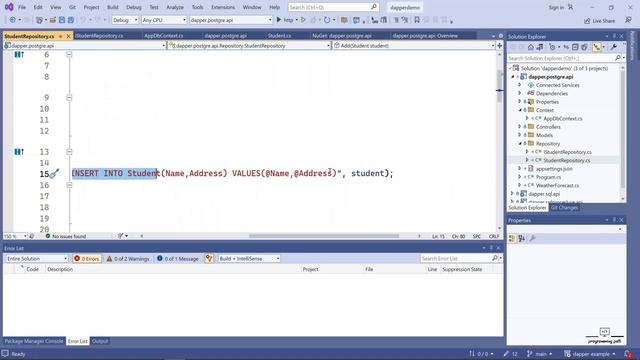The height and width of the screenshot is (360, 640).
Task: Click the Open File icon in toolbar
Action: pyautogui.click(x=53, y=20)
